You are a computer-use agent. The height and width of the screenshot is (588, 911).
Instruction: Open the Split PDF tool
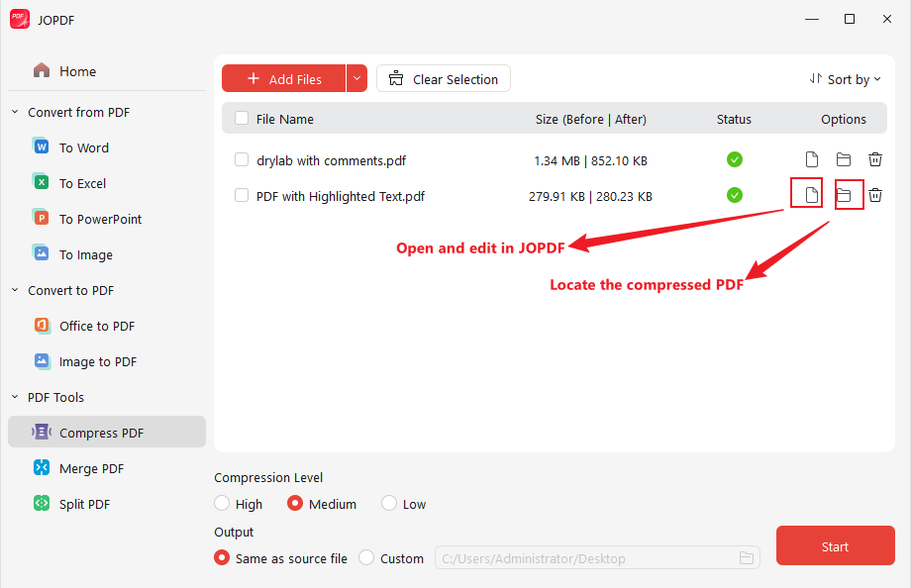tap(86, 503)
